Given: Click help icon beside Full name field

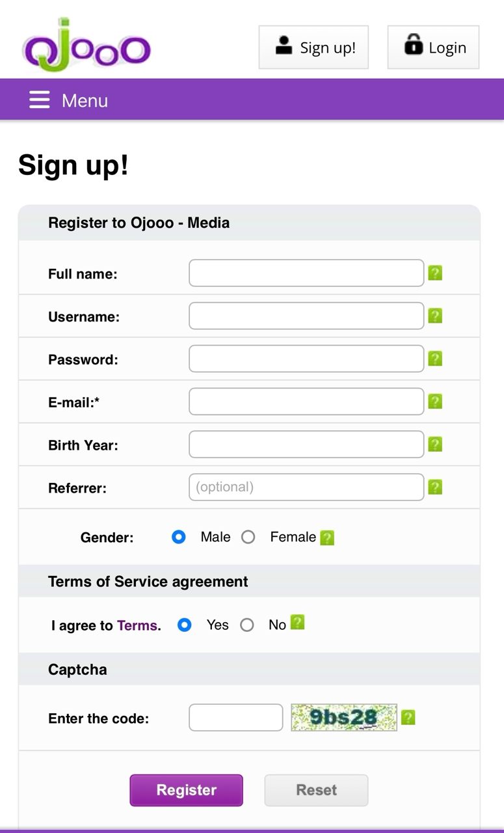Looking at the screenshot, I should (435, 273).
